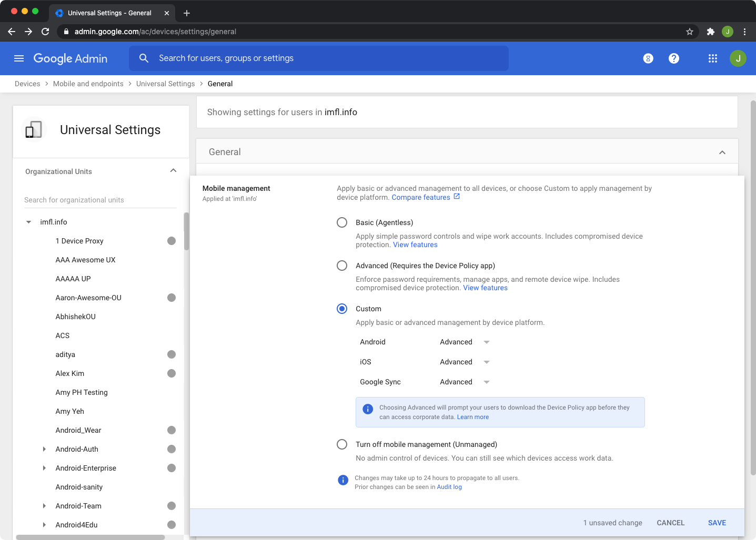Select Advanced Device Policy app radio option
The width and height of the screenshot is (756, 540).
[x=342, y=266]
